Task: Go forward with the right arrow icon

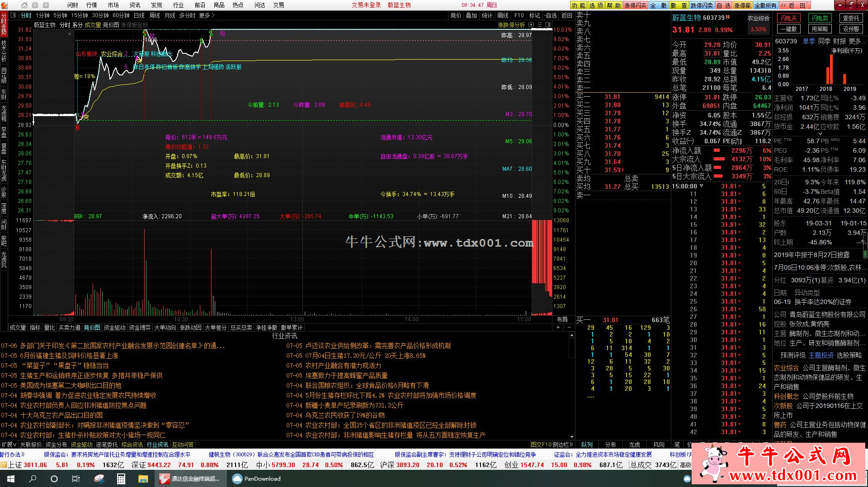Action: coord(46,5)
